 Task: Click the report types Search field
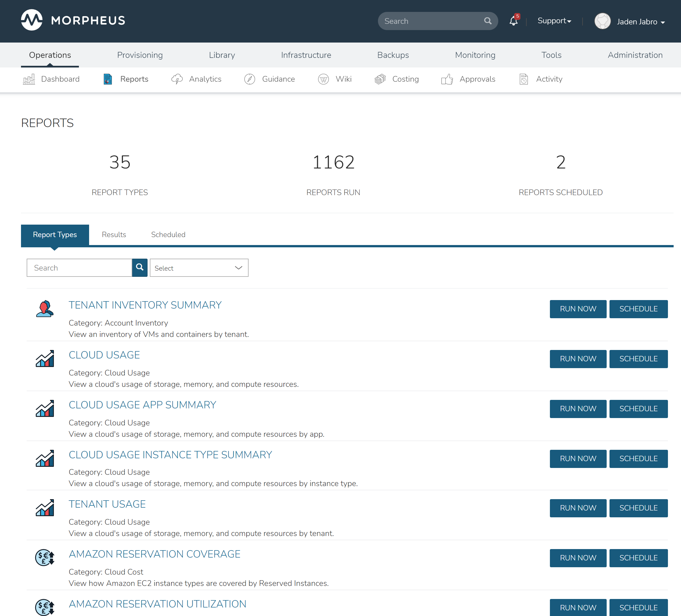click(x=79, y=268)
